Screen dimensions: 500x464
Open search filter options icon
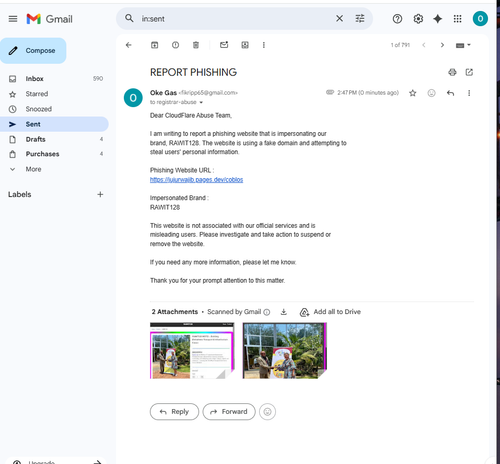360,18
